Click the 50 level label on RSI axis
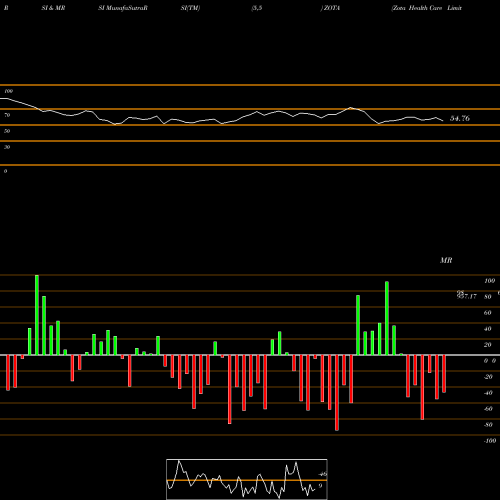Screen dimensions: 500x500 click(7, 131)
